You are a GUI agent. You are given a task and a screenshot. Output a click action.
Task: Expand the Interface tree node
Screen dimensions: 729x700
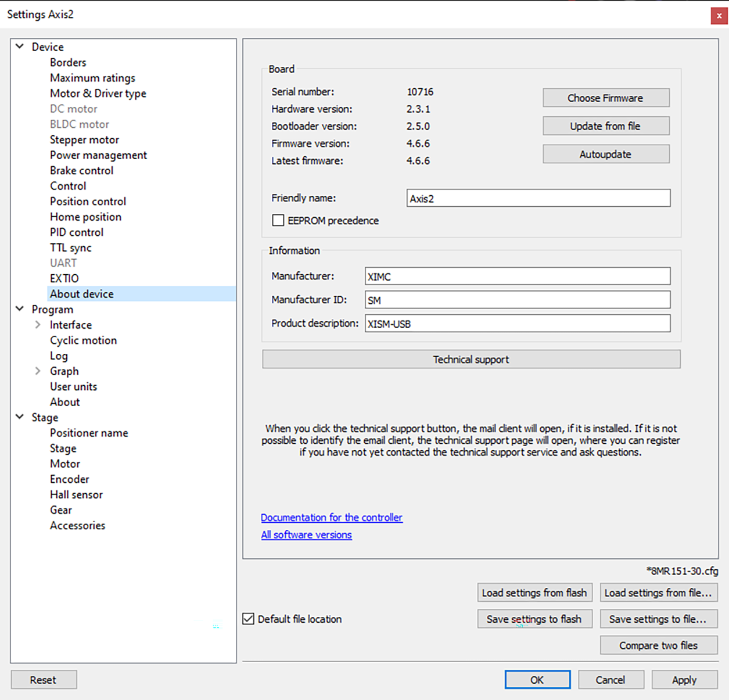(x=38, y=325)
